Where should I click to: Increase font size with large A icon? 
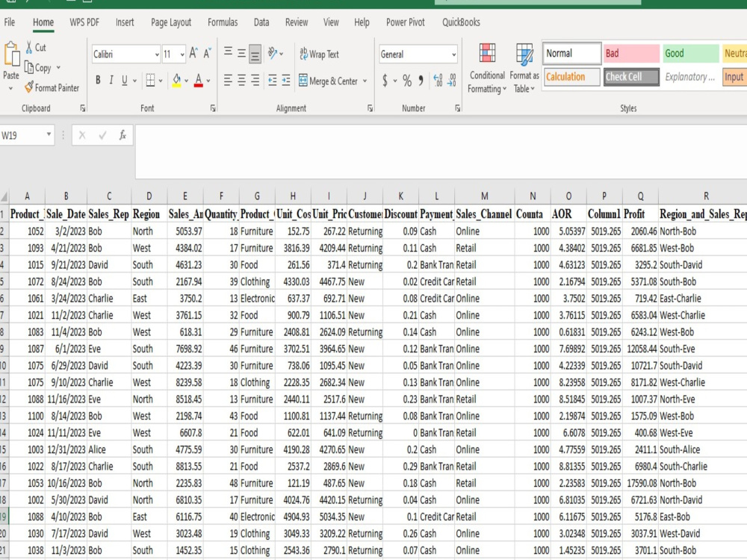pyautogui.click(x=193, y=53)
